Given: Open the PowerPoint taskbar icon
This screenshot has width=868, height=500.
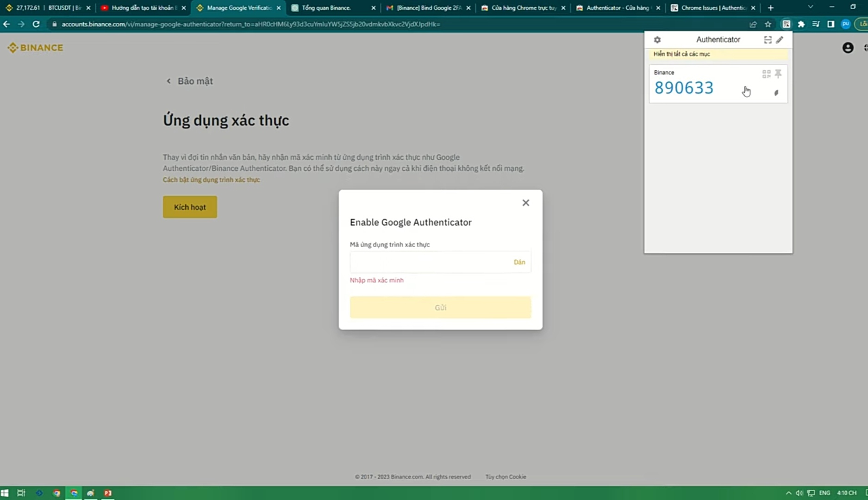Looking at the screenshot, I should [108, 493].
